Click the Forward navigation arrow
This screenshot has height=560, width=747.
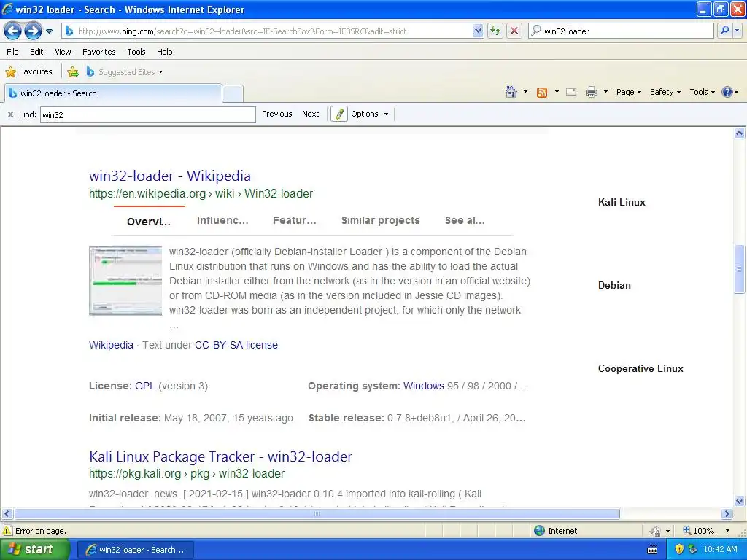pos(33,31)
